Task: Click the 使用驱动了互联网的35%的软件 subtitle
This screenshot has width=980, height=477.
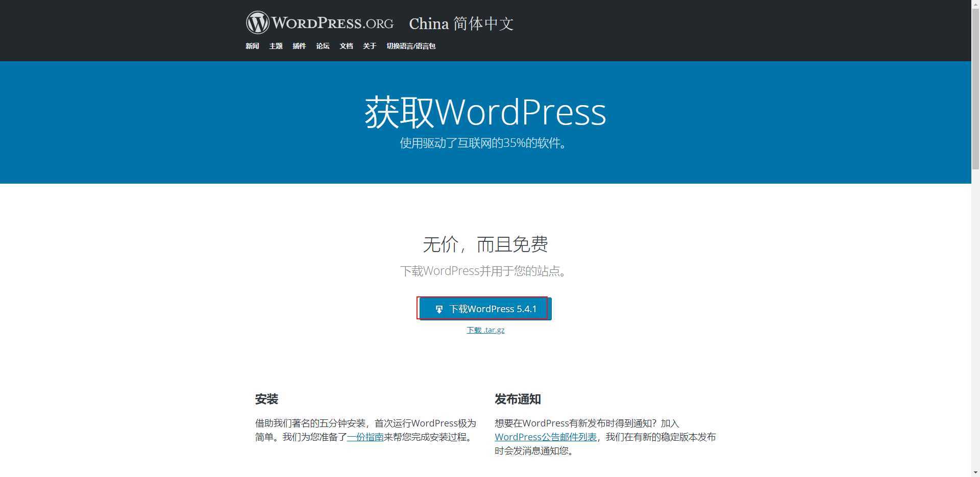Action: point(483,143)
